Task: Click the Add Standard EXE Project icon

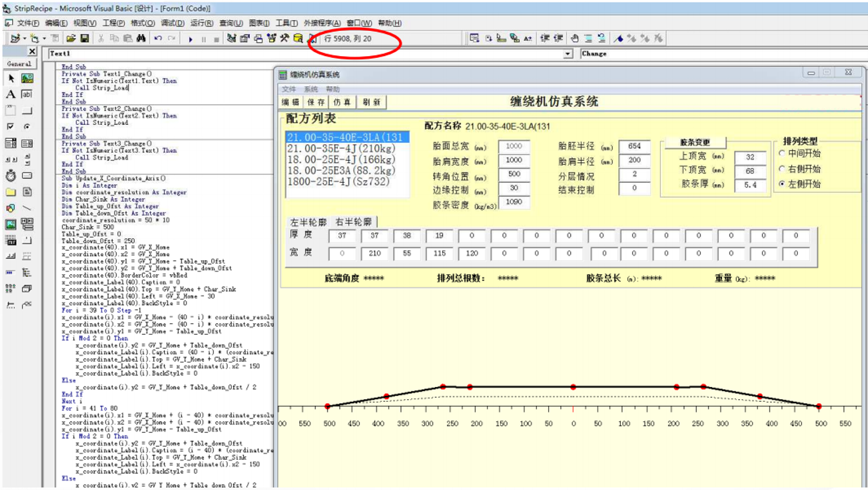Action: (15, 39)
